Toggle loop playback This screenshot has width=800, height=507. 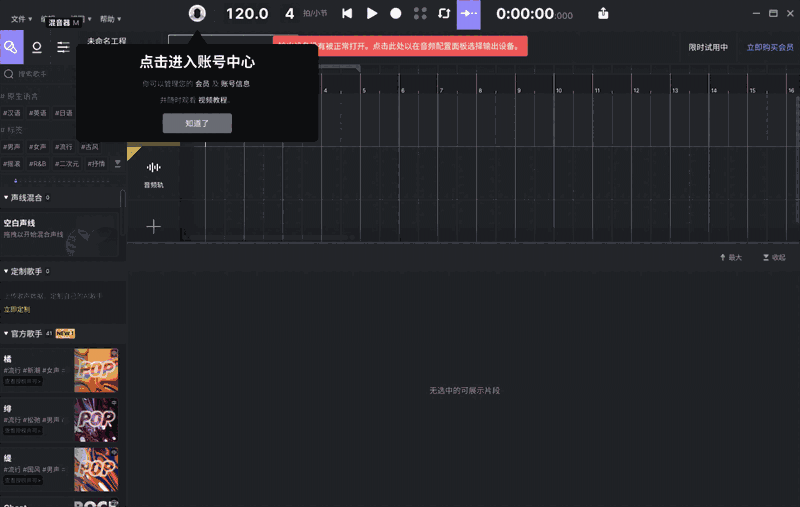click(444, 13)
